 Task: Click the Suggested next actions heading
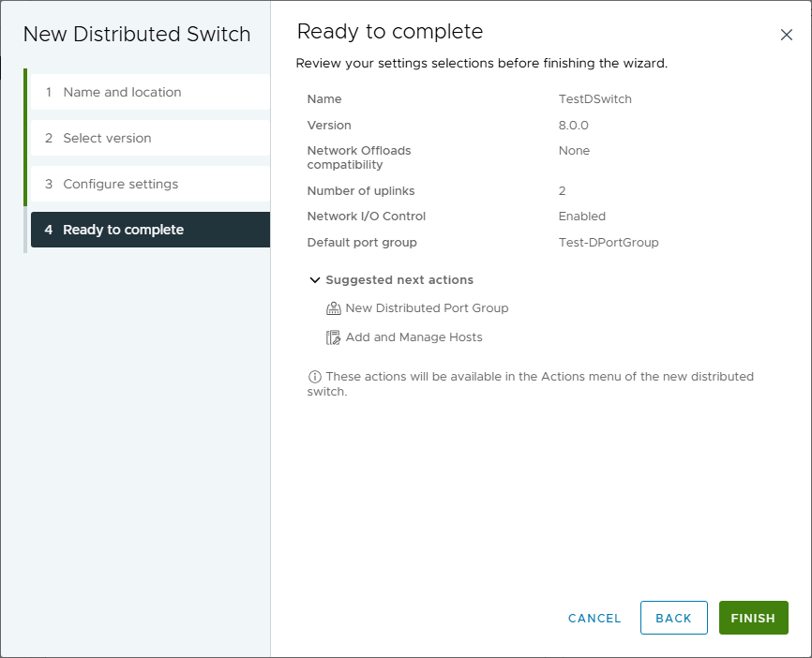tap(399, 280)
